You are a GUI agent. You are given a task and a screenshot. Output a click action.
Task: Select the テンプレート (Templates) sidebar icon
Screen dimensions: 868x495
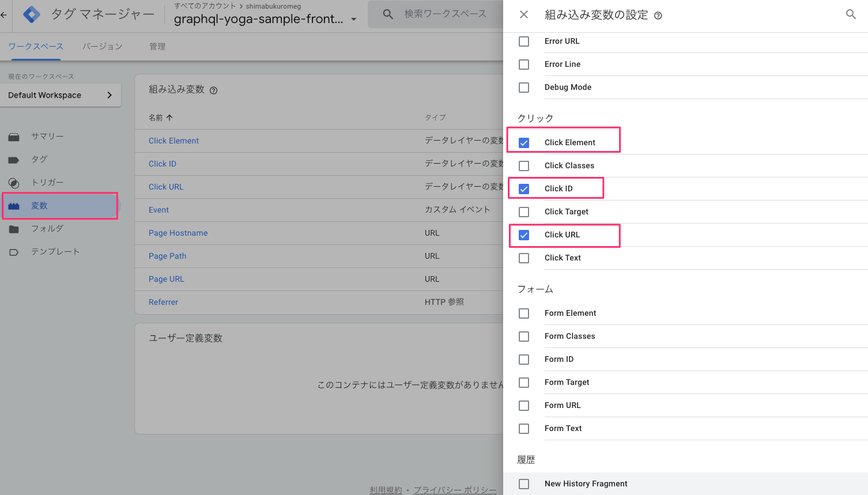click(13, 251)
